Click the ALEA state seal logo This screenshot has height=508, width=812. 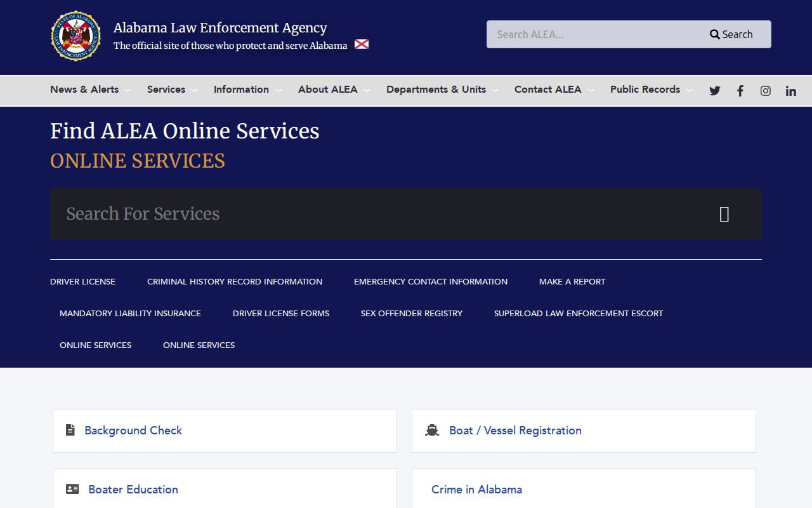point(75,36)
